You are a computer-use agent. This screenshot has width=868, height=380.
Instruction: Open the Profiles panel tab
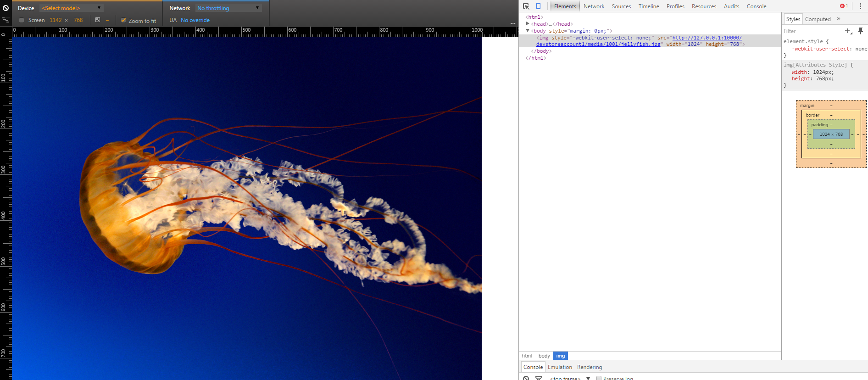click(x=675, y=6)
